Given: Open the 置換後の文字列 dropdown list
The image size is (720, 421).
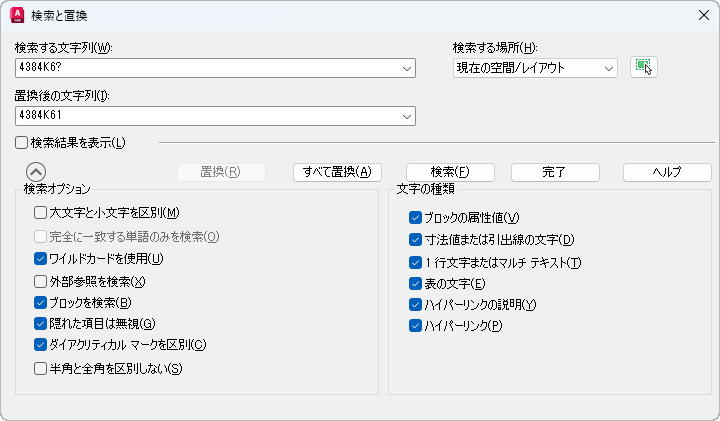Looking at the screenshot, I should pos(407,116).
